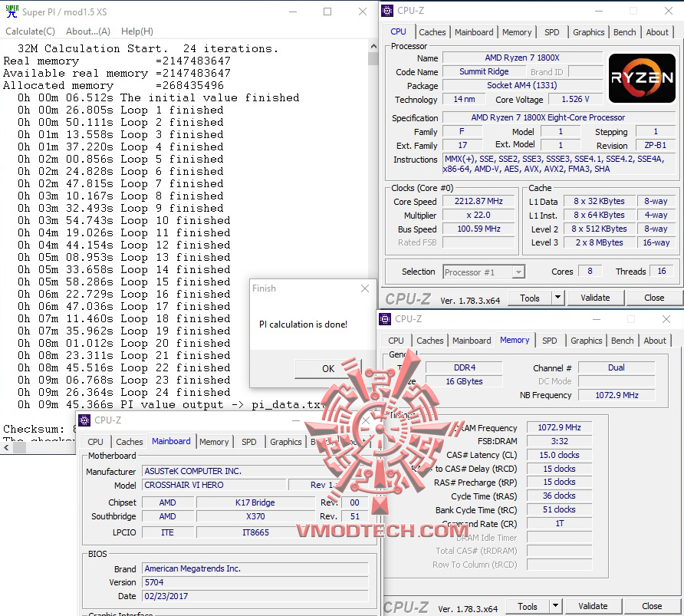The height and width of the screenshot is (616, 684).
Task: Switch to the CPU tab in the Memory window
Action: 394,340
